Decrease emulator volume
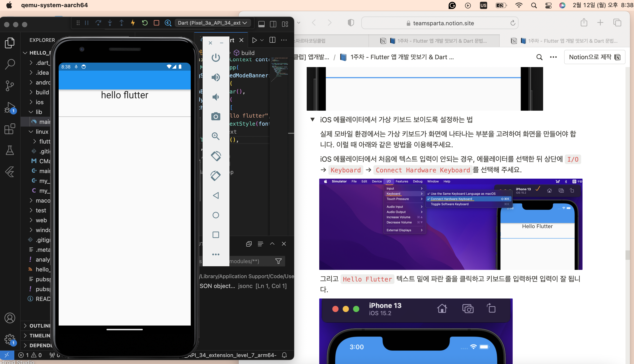 216,97
